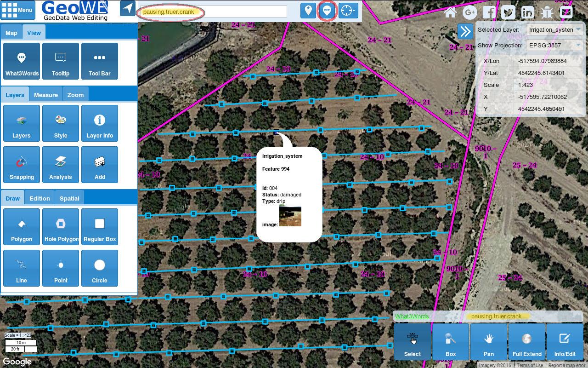Click the pausing.truer.crank text in bottom bar
Image resolution: width=588 pixels, height=368 pixels.
click(x=496, y=316)
